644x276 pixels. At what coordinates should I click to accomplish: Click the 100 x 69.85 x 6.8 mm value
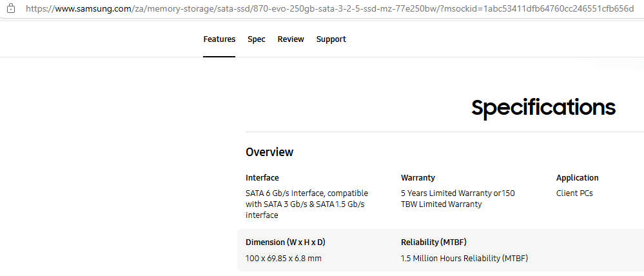point(284,259)
